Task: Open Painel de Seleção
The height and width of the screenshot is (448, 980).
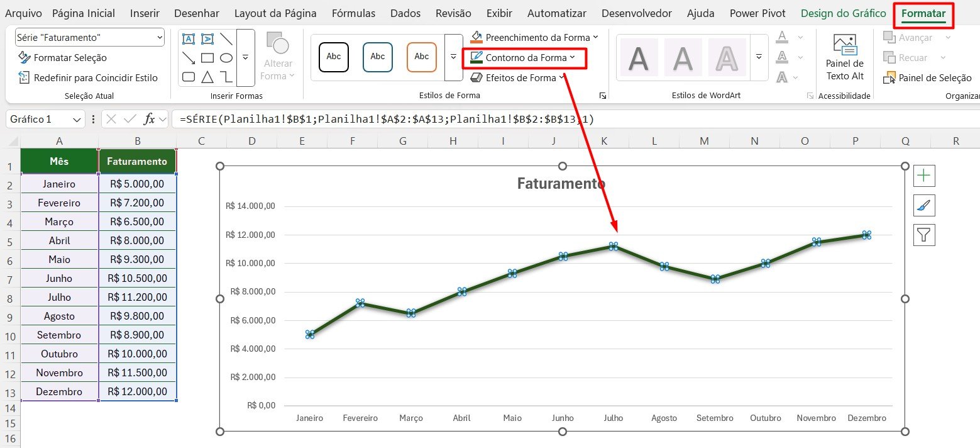Action: pos(928,78)
